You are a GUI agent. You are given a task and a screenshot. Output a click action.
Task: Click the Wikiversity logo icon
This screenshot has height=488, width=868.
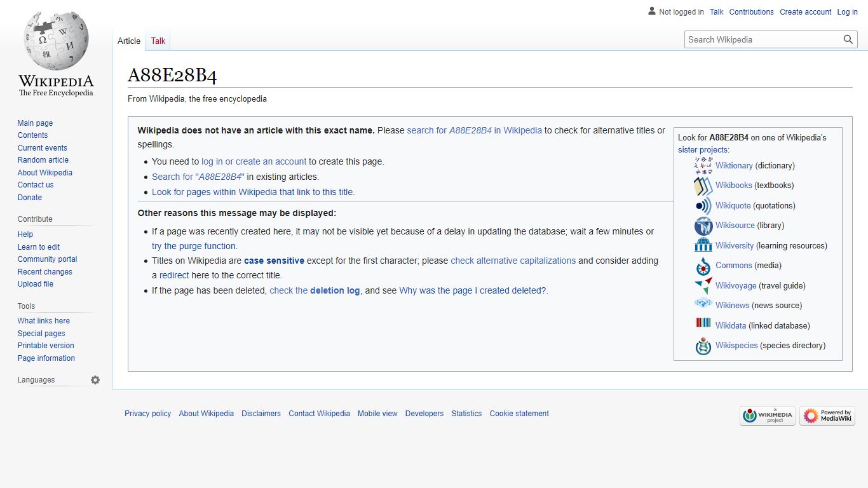[x=703, y=246]
